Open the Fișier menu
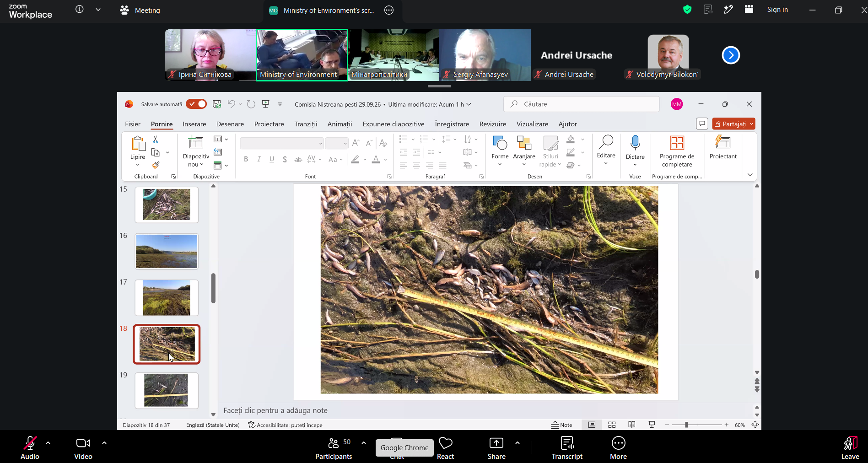868x463 pixels. 133,124
